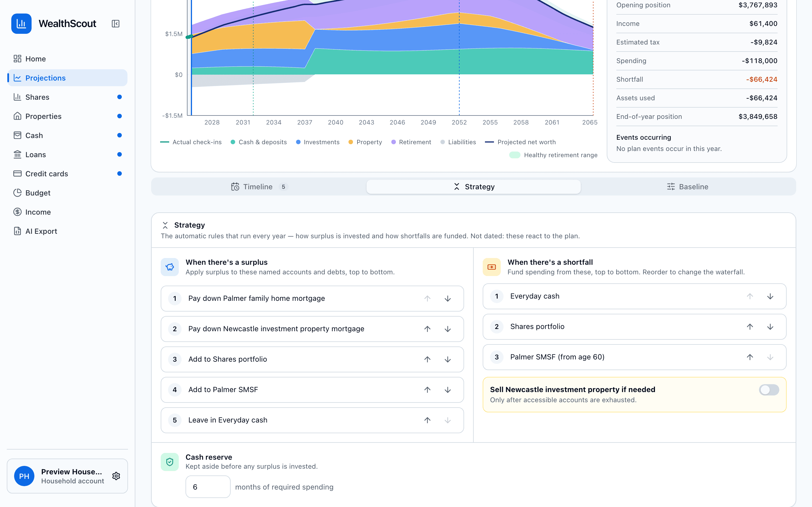Move Pay down Palmer family mortgage down

tap(448, 299)
